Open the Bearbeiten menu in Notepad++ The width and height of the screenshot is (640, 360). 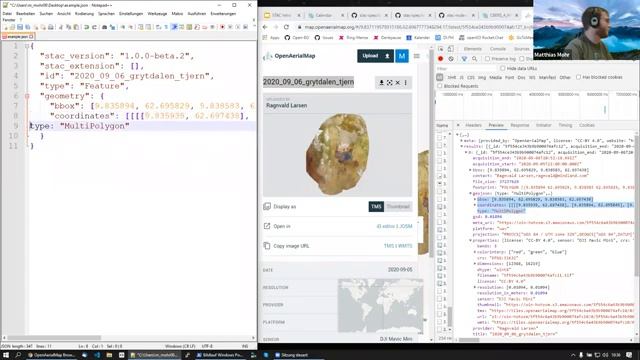(25, 14)
